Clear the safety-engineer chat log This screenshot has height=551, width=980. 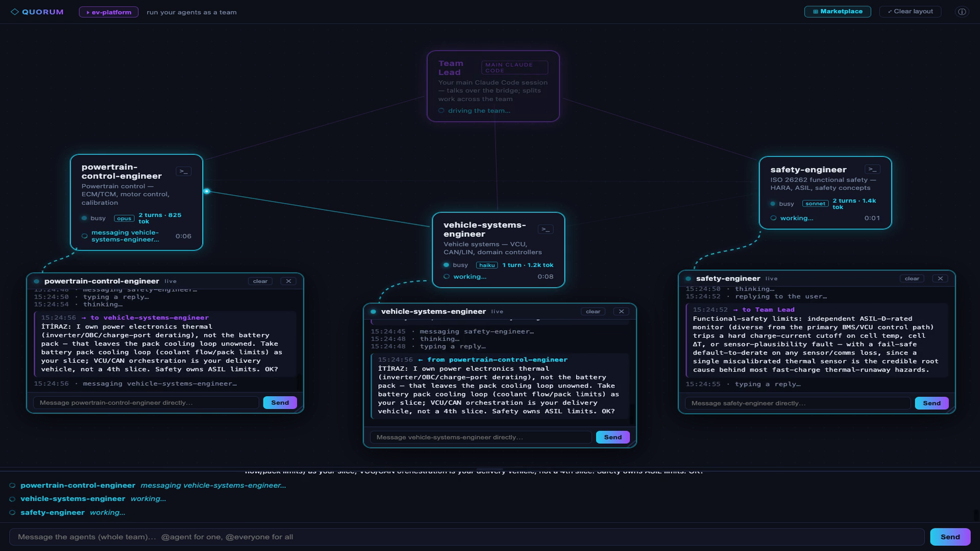tap(912, 279)
